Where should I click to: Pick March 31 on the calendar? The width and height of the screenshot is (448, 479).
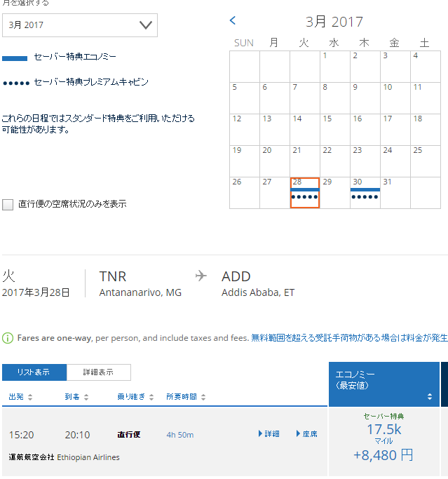tap(395, 193)
